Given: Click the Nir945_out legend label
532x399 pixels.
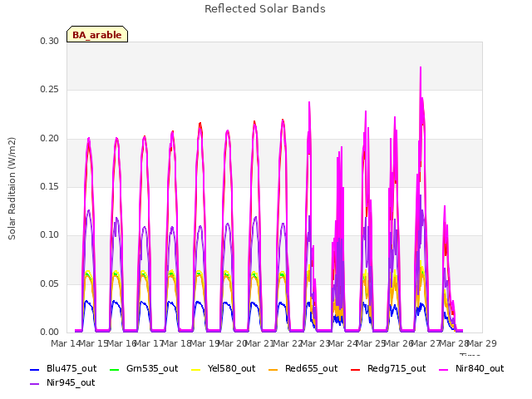Looking at the screenshot, I should 71,382.
